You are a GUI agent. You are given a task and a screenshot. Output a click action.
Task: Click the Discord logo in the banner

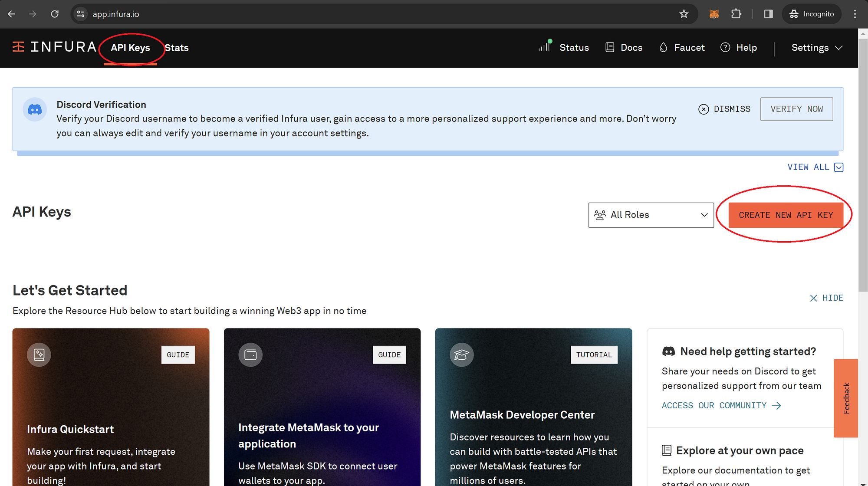tap(35, 109)
